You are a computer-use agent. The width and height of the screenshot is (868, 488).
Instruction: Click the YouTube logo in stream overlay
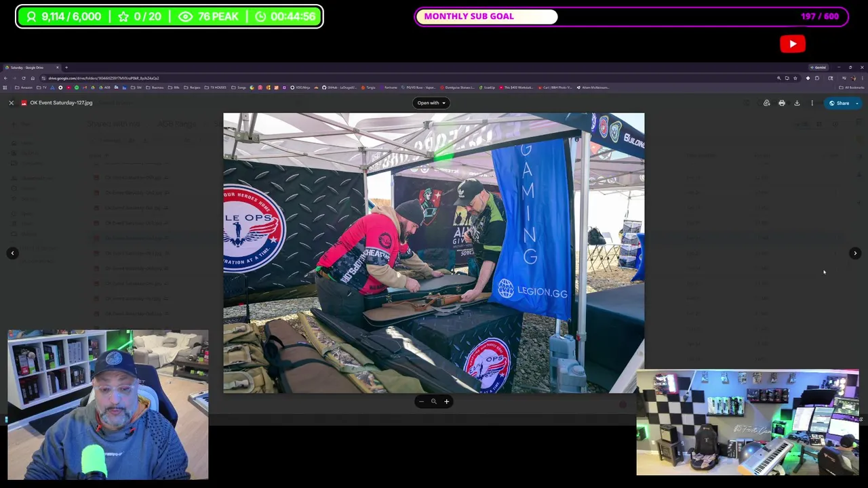pyautogui.click(x=793, y=44)
